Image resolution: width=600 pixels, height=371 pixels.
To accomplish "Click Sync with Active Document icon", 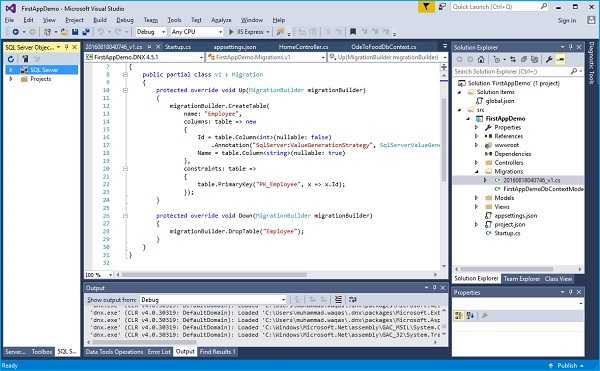I will click(513, 59).
